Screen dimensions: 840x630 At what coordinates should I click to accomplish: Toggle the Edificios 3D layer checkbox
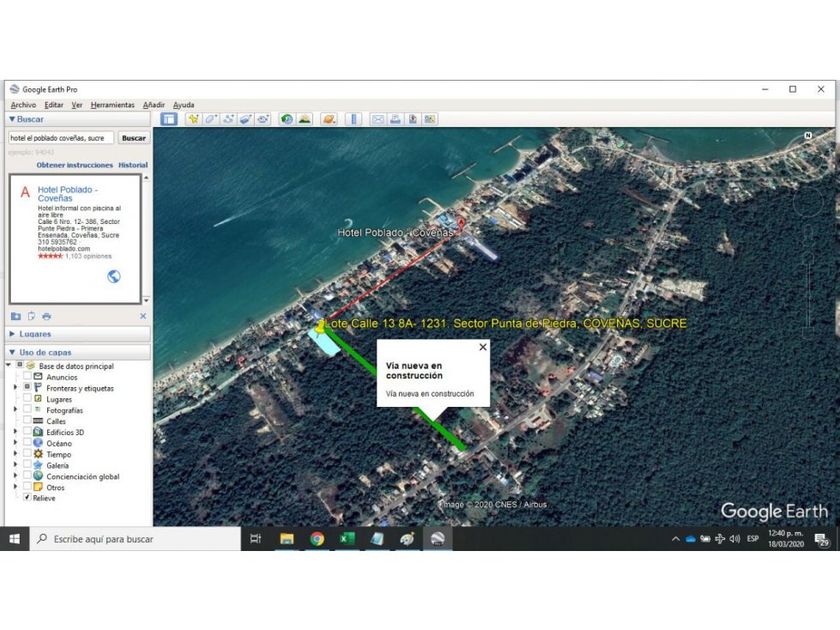click(27, 432)
